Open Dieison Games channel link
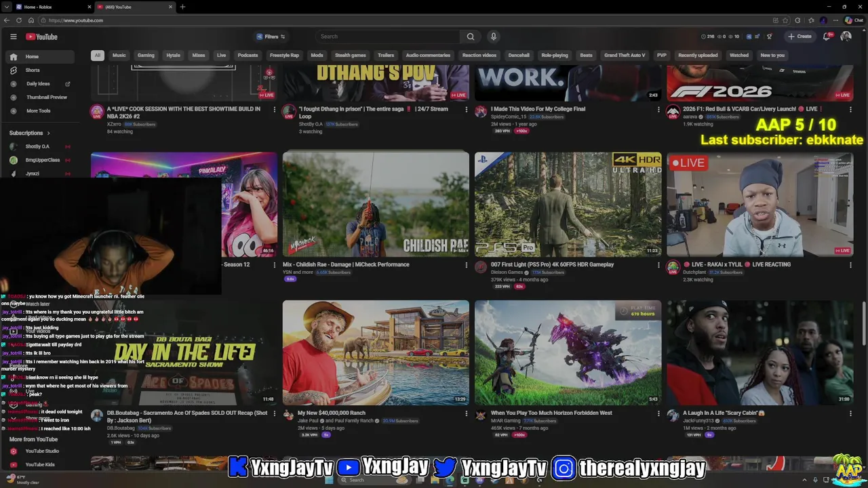 (507, 272)
